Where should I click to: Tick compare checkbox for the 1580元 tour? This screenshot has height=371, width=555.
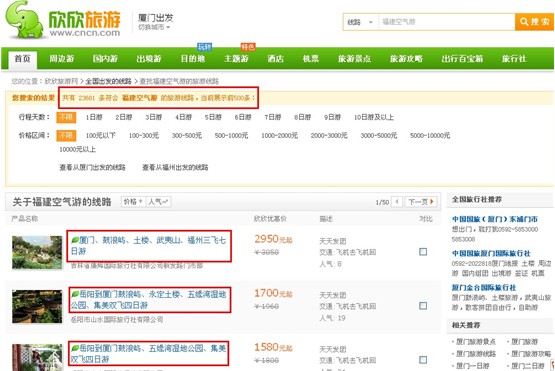click(423, 360)
